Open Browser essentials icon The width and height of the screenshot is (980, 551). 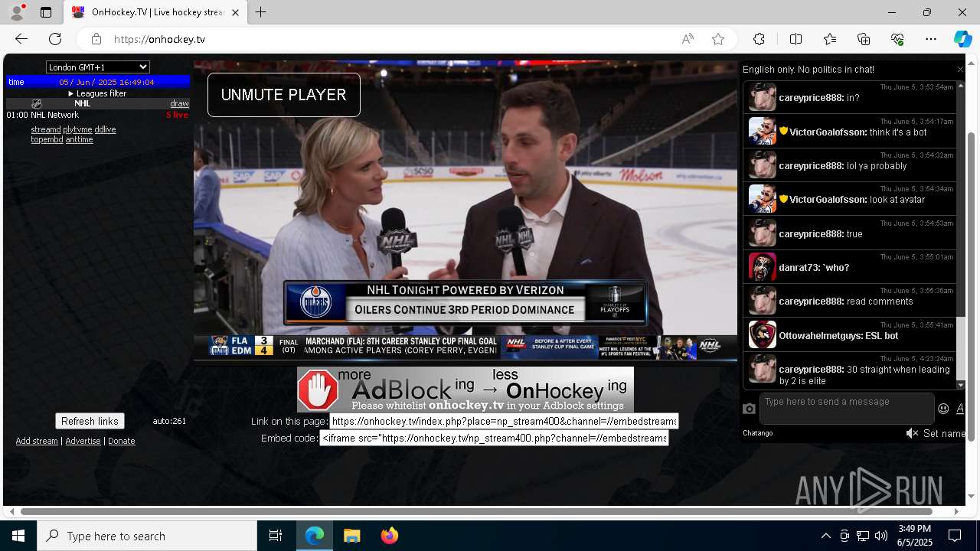[897, 39]
